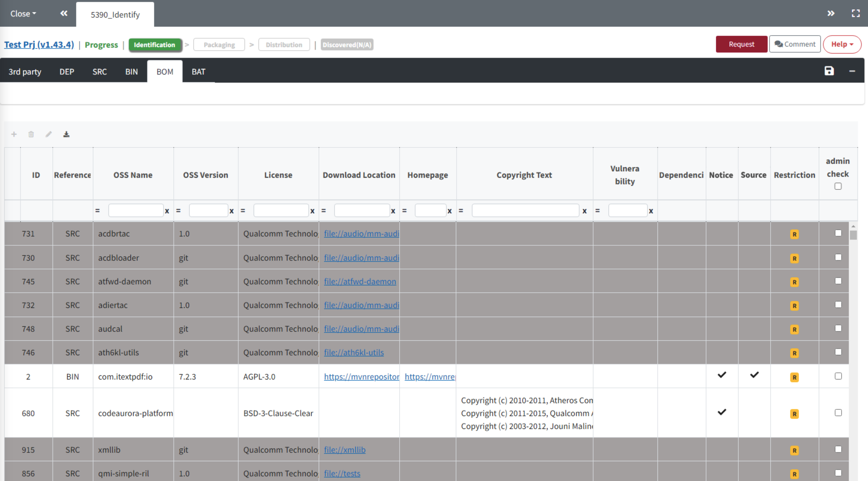Viewport: 868px width, 481px height.
Task: Open Download Location filter operator selector
Action: (x=323, y=211)
